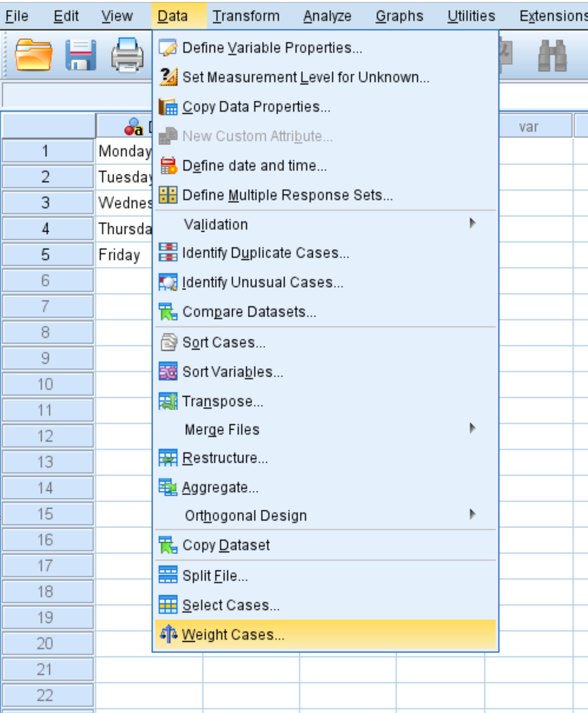Click the Define Variable Properties icon
588x713 pixels.
(168, 48)
